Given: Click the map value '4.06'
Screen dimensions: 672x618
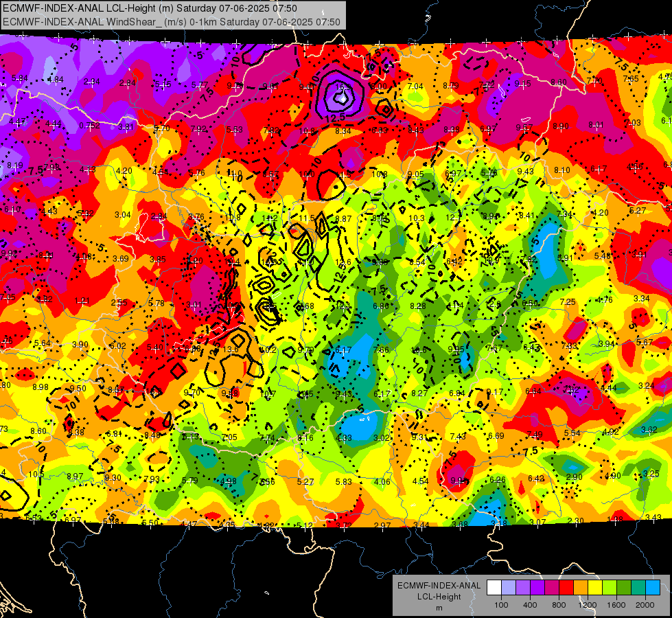Looking at the screenshot, I should pos(382,481).
